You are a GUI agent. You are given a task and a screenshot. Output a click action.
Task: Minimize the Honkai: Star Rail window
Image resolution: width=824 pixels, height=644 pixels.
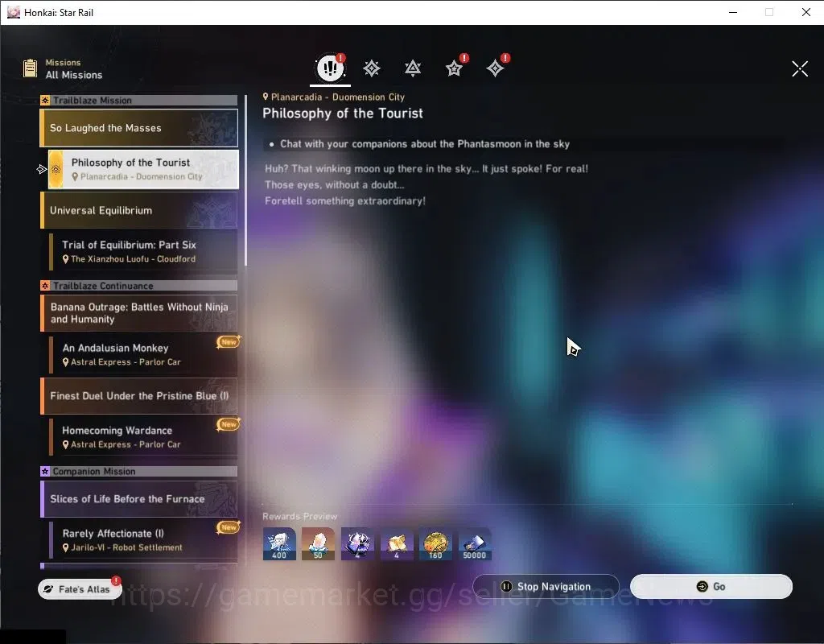click(x=733, y=12)
